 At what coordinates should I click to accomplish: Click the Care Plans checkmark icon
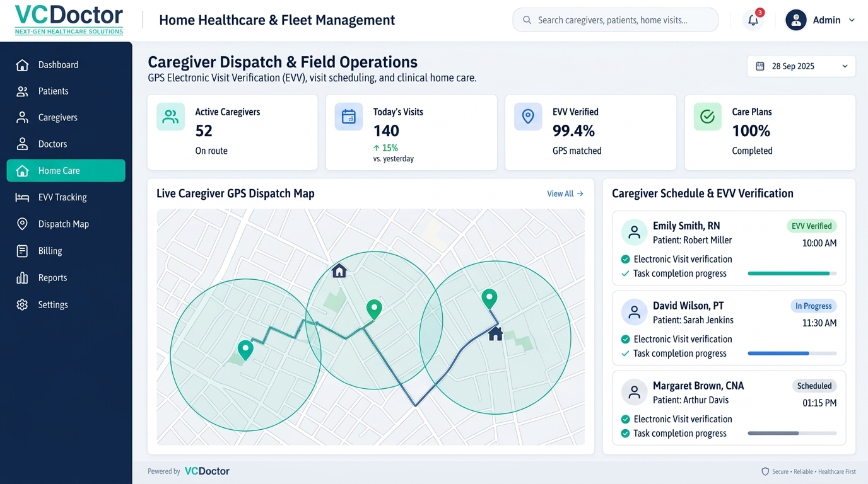pos(708,117)
